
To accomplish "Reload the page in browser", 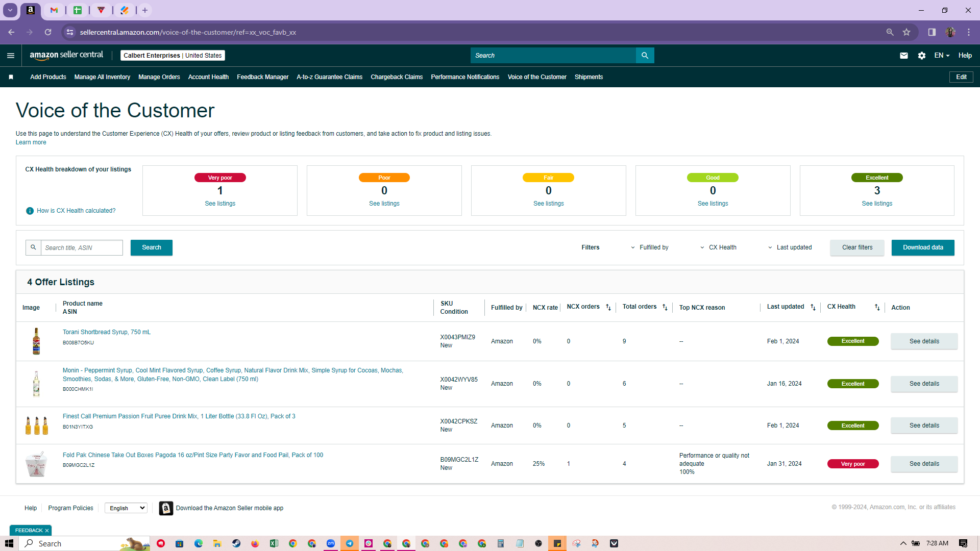I will pyautogui.click(x=48, y=32).
